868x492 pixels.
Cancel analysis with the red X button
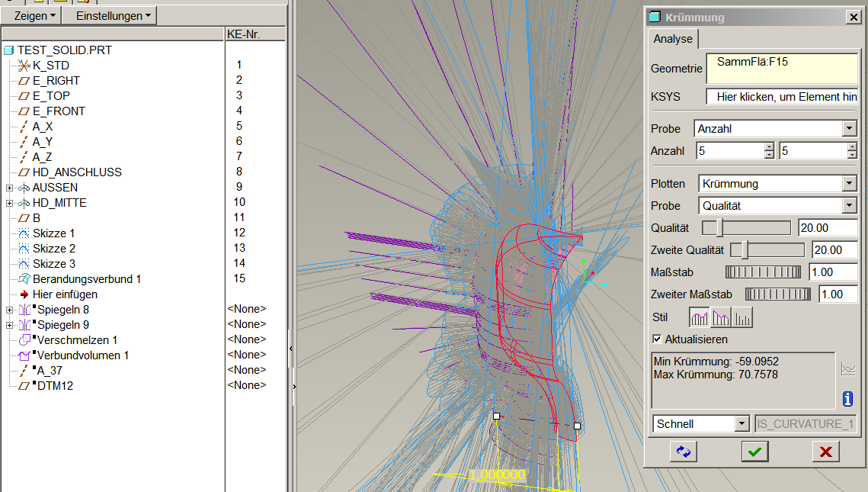826,452
